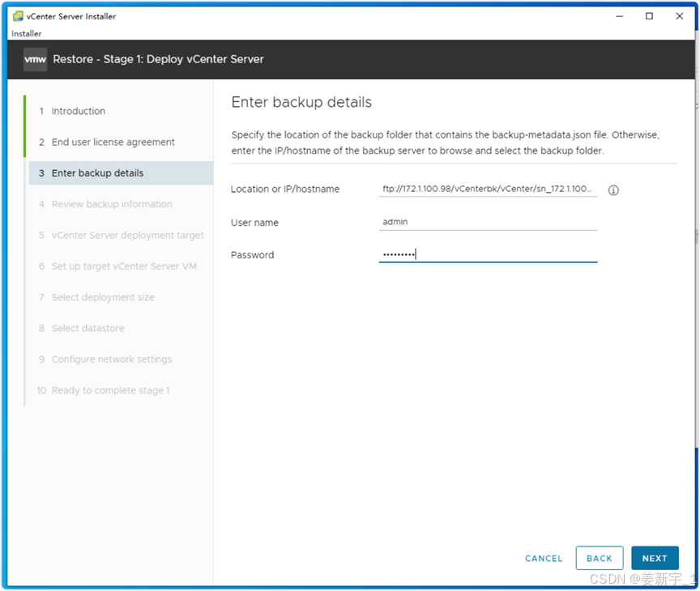Select step 3 Enter backup details
Screen dimensions: 700x591
(121, 173)
